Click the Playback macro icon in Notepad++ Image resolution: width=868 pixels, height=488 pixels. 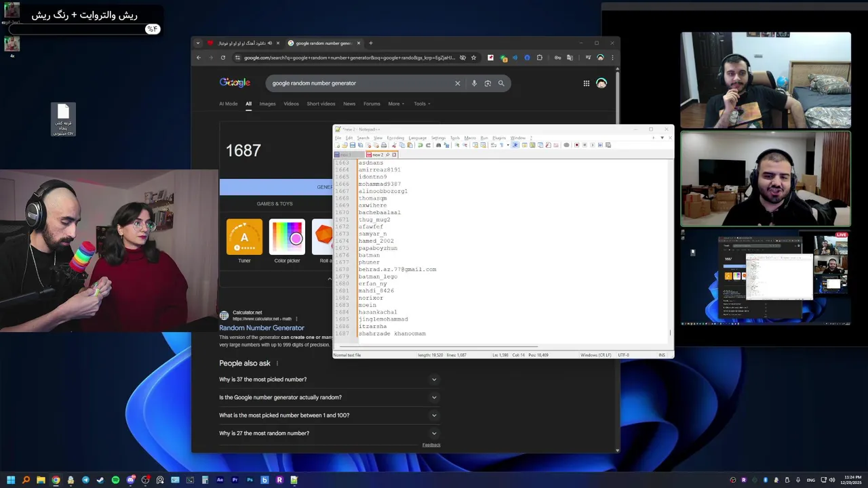point(593,145)
